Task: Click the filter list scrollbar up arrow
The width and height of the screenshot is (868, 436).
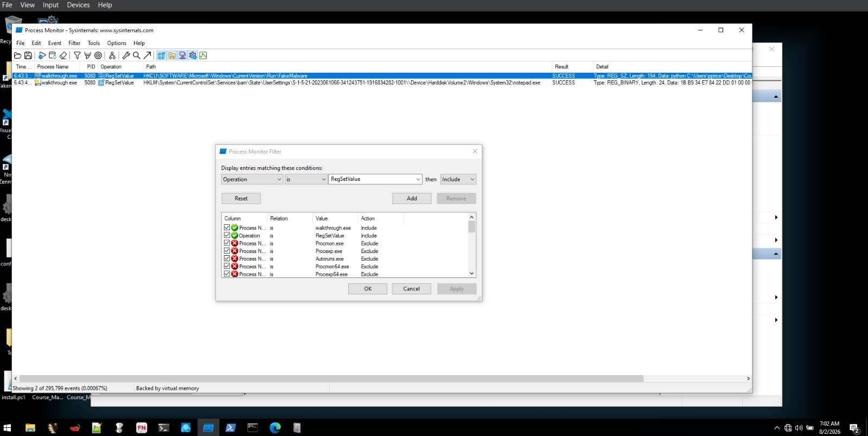Action: tap(471, 217)
